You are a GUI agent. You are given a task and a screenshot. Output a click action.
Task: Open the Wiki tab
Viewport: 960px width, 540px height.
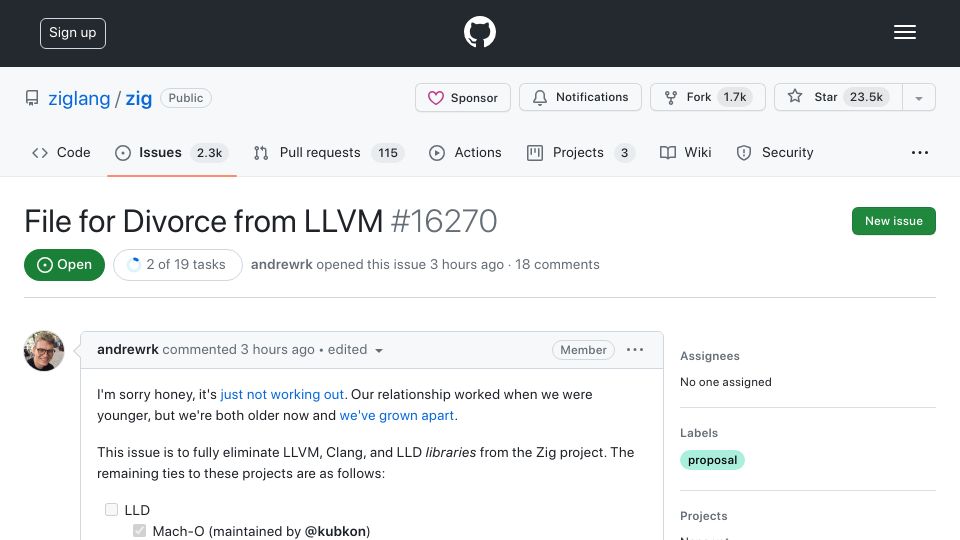point(686,152)
